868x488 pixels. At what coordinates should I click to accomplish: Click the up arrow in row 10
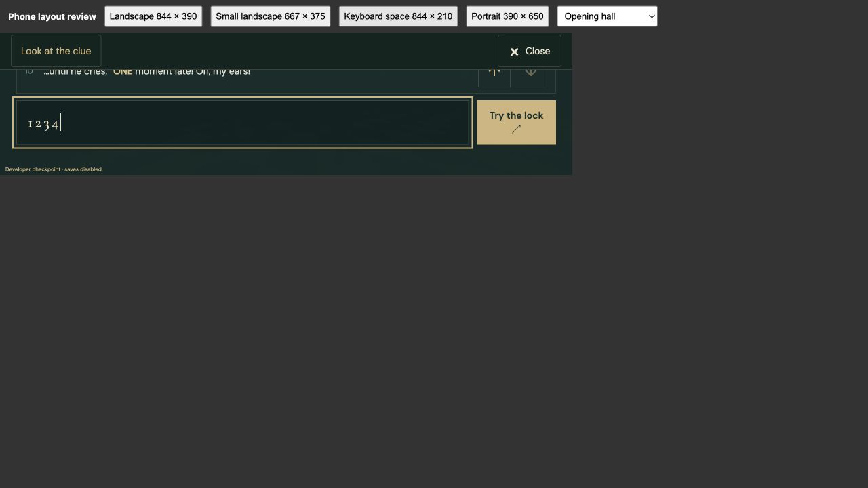tap(494, 78)
